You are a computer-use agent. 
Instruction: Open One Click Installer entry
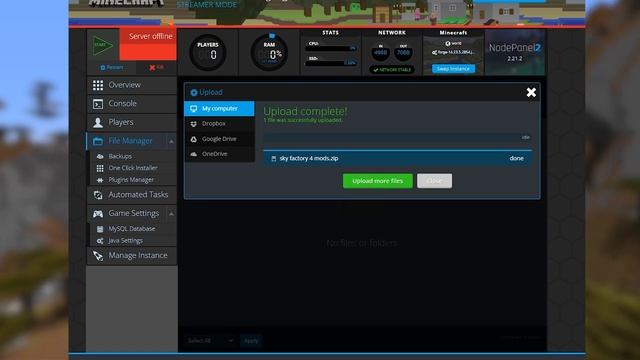click(133, 168)
